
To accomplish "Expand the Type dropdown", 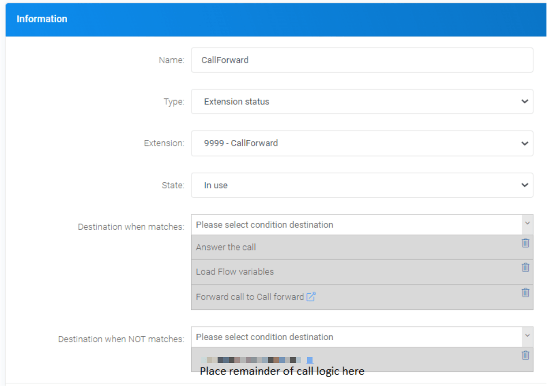I will click(362, 102).
